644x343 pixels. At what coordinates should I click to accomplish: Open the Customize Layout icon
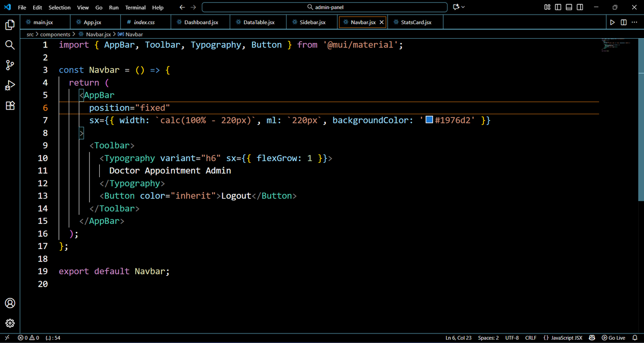pyautogui.click(x=547, y=7)
